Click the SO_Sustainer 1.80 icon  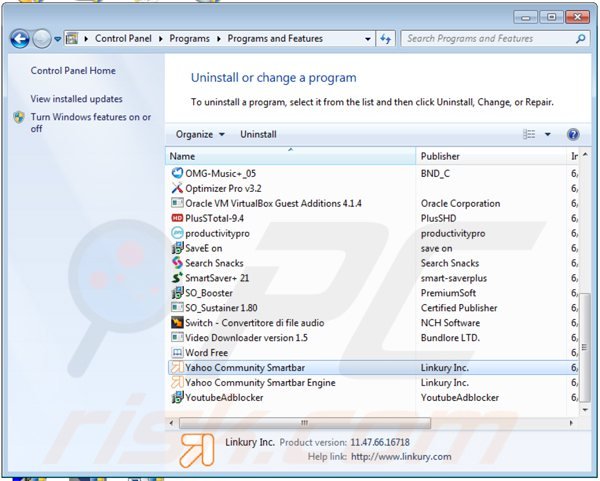click(177, 308)
